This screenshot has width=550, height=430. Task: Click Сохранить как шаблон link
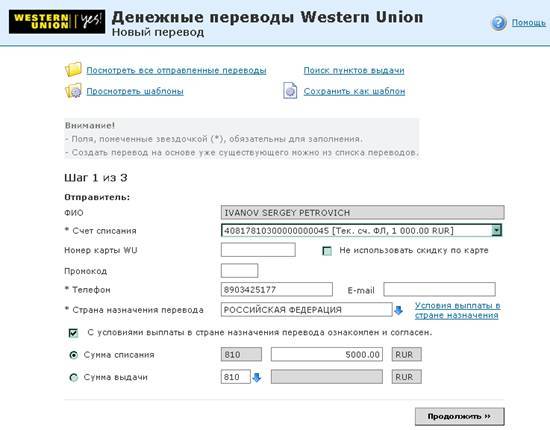(354, 91)
